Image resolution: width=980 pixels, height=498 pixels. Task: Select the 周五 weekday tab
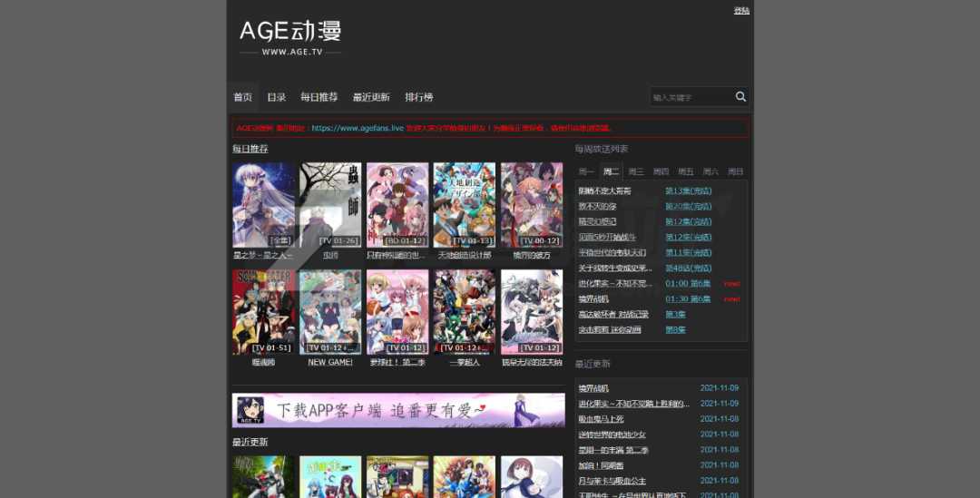click(x=685, y=171)
